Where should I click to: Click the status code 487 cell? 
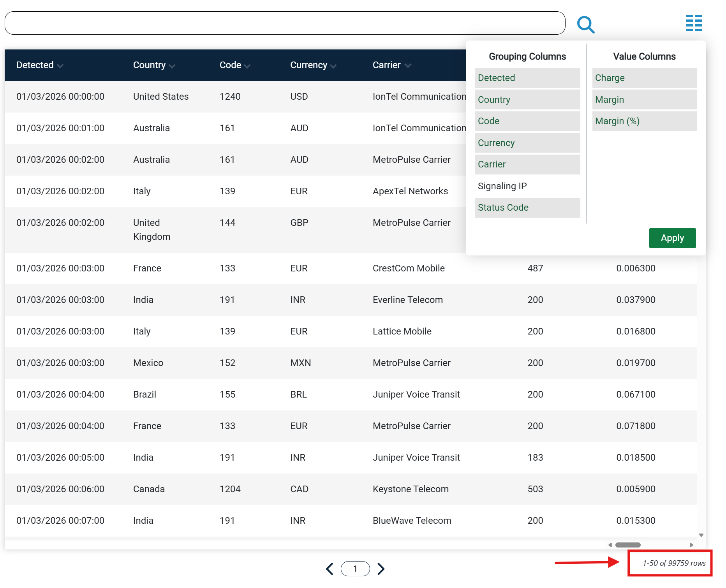(535, 268)
